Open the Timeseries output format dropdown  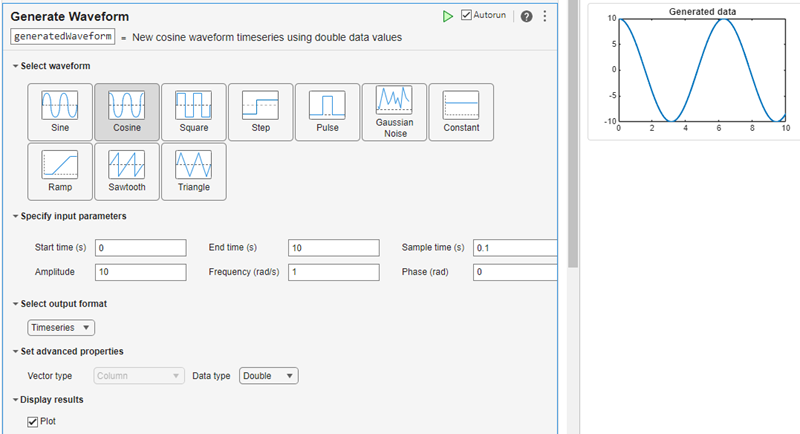coord(61,327)
